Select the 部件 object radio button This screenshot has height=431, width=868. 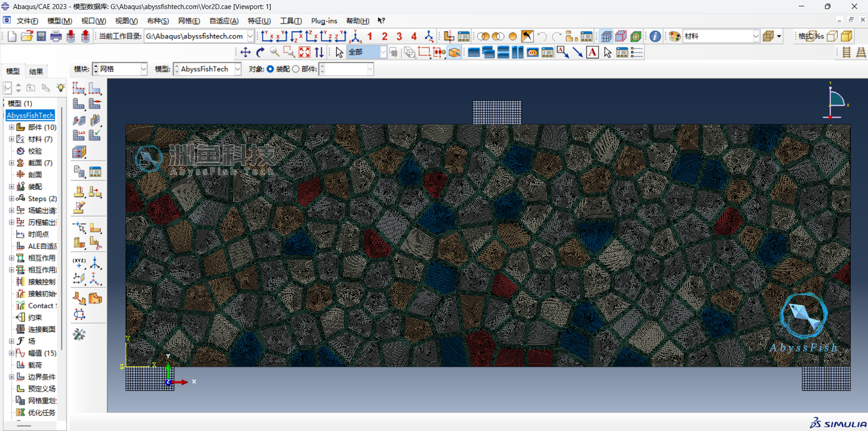point(296,69)
